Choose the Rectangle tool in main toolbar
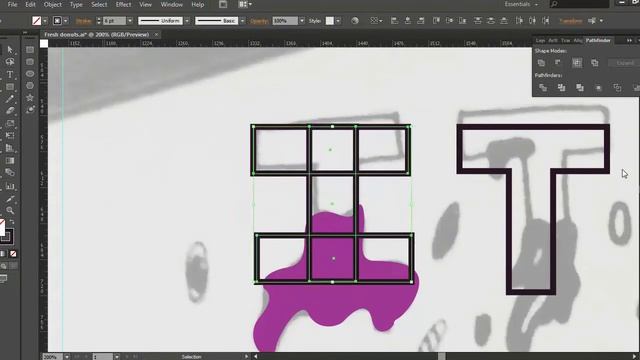 tap(10, 87)
